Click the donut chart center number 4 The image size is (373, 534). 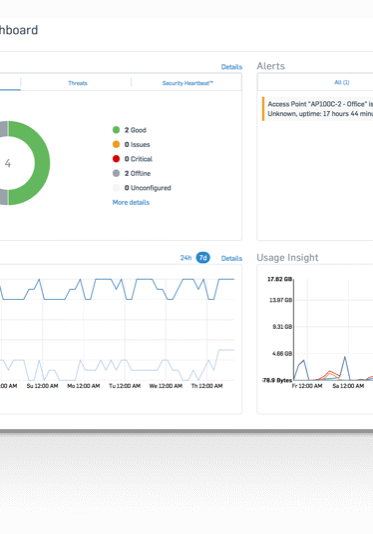(x=8, y=163)
